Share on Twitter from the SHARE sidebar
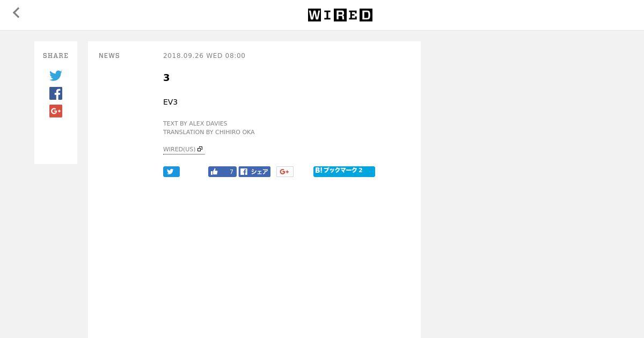This screenshot has width=644, height=338. (x=56, y=76)
